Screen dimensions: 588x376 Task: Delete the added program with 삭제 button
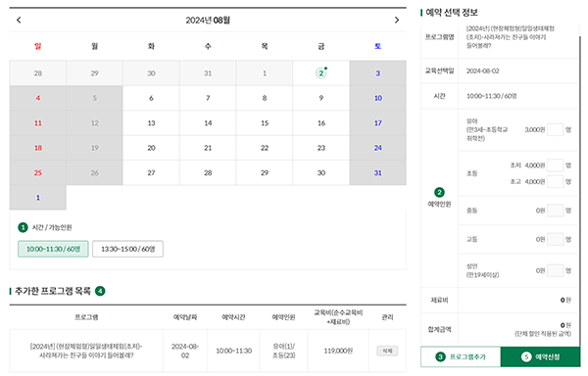(387, 351)
